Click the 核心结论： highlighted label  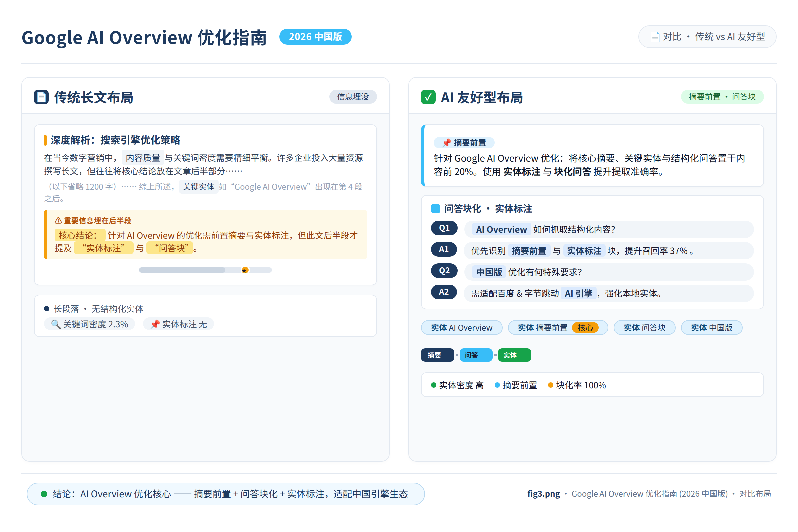pyautogui.click(x=80, y=235)
